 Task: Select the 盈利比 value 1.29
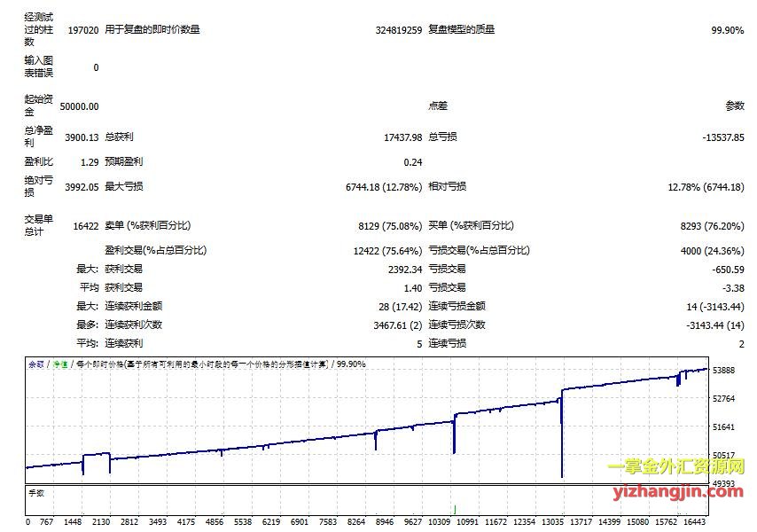[x=89, y=162]
